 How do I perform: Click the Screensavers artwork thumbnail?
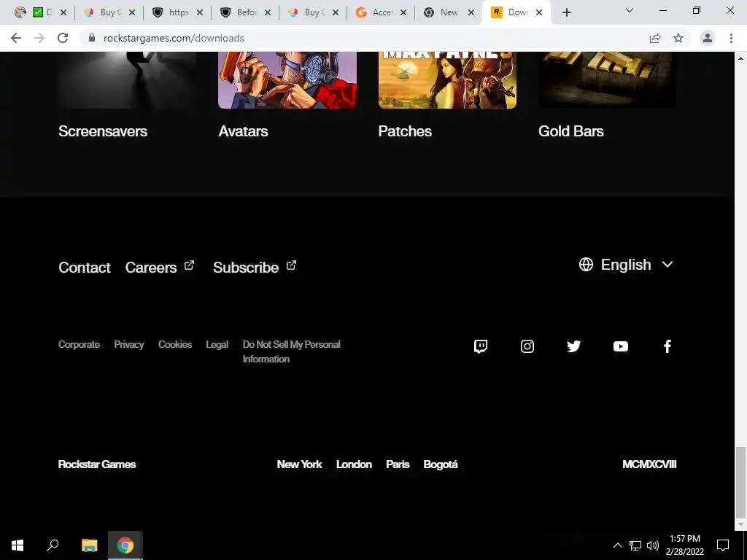(127, 80)
